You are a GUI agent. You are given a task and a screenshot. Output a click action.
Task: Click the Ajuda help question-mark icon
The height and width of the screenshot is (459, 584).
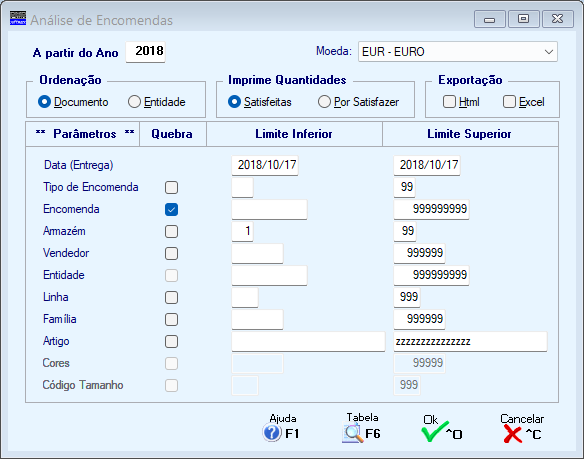(272, 433)
